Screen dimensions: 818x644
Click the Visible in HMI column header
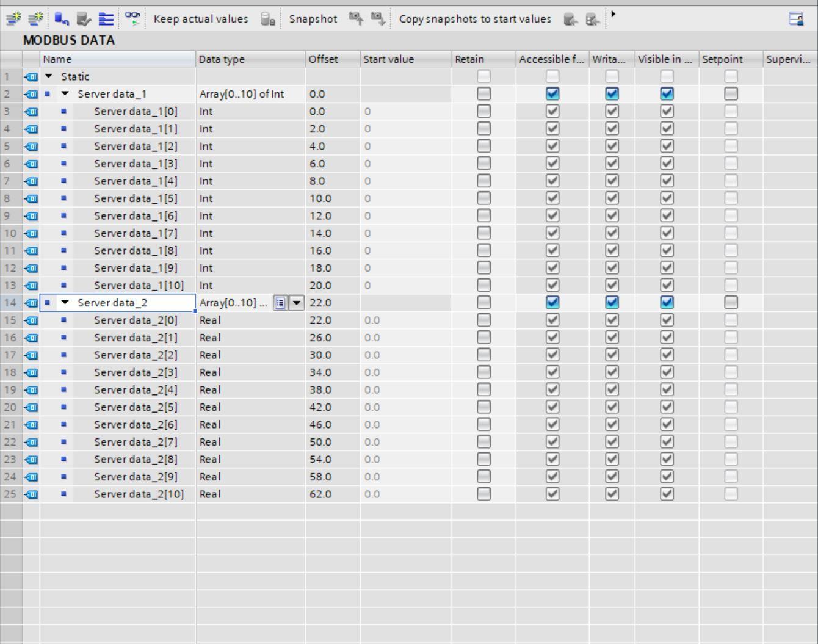click(x=667, y=59)
